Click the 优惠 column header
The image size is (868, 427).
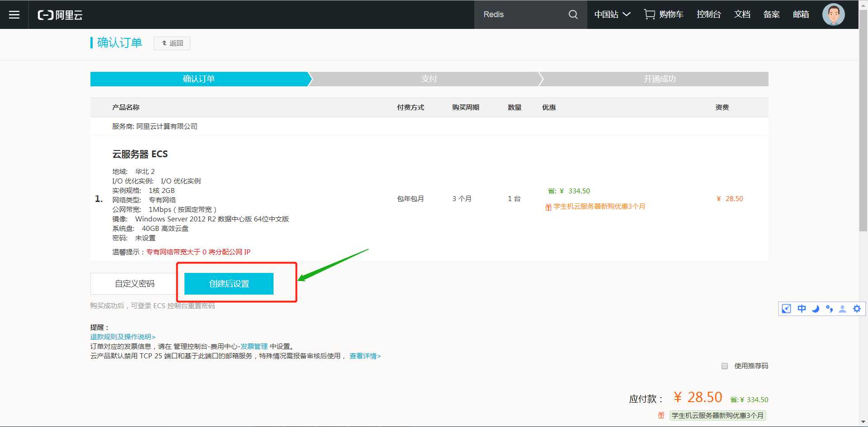pyautogui.click(x=549, y=108)
